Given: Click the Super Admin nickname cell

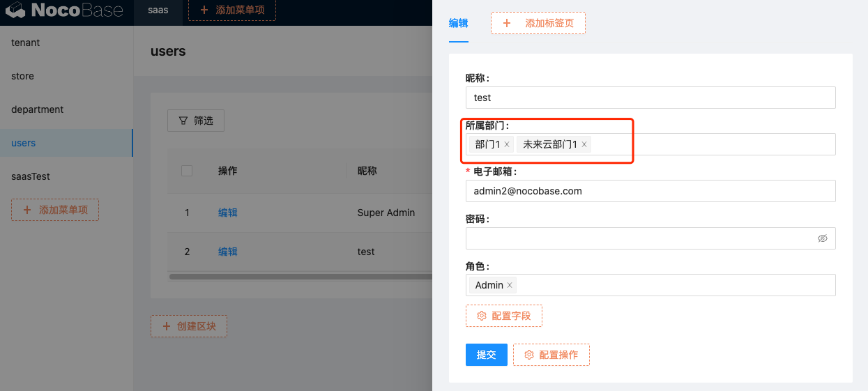Looking at the screenshot, I should pyautogui.click(x=386, y=213).
